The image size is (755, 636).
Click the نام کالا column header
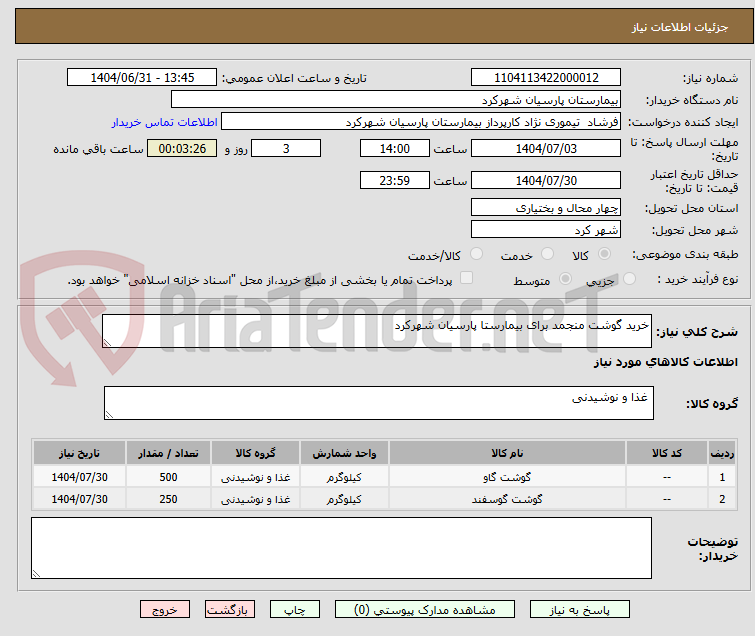tap(508, 453)
